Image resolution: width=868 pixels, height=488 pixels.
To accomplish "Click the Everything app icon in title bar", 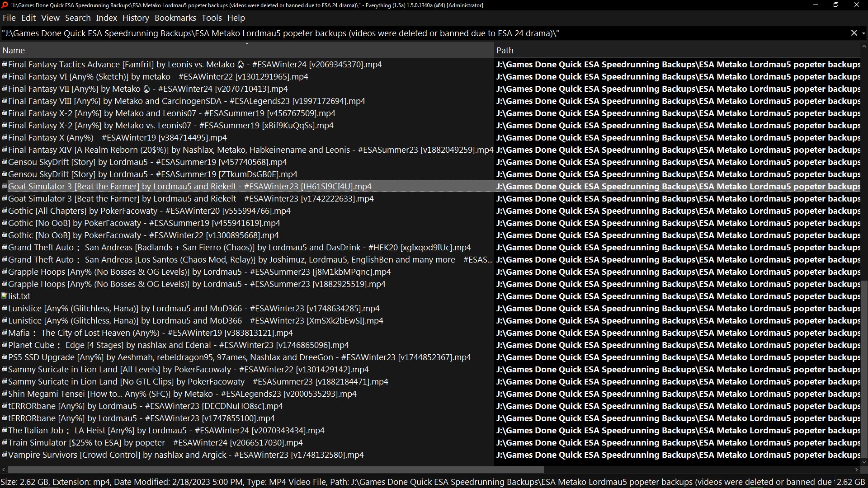I will (x=5, y=5).
